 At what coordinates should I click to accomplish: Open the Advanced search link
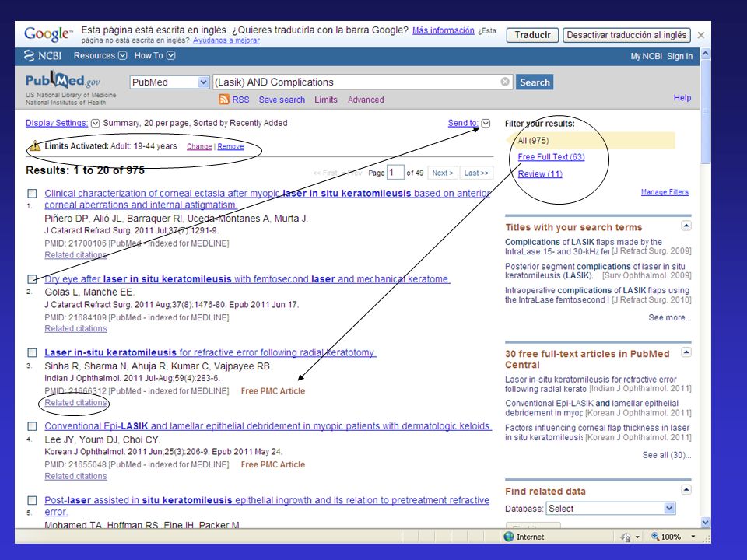click(366, 100)
